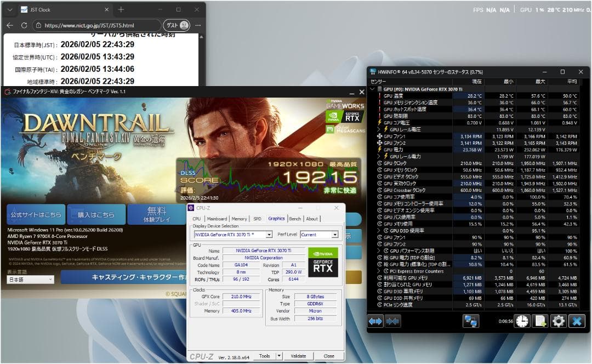Switch to the Mainboard tab in CPU-Z

click(217, 218)
